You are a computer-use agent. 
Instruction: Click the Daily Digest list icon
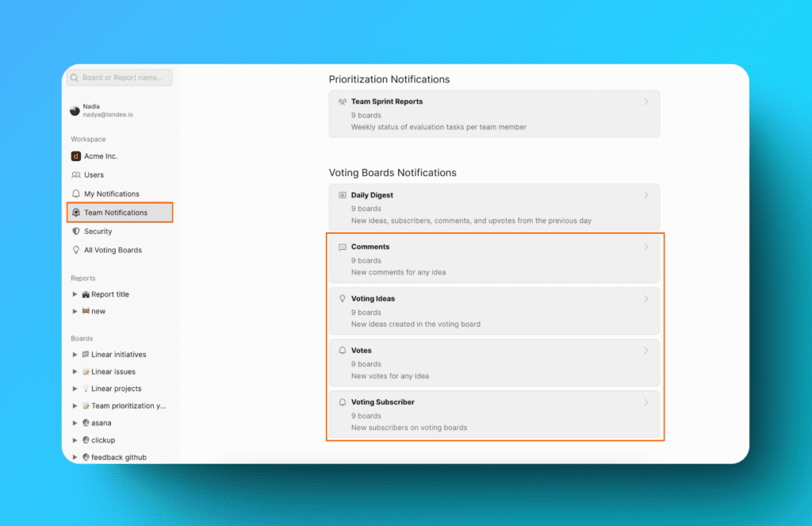[343, 195]
